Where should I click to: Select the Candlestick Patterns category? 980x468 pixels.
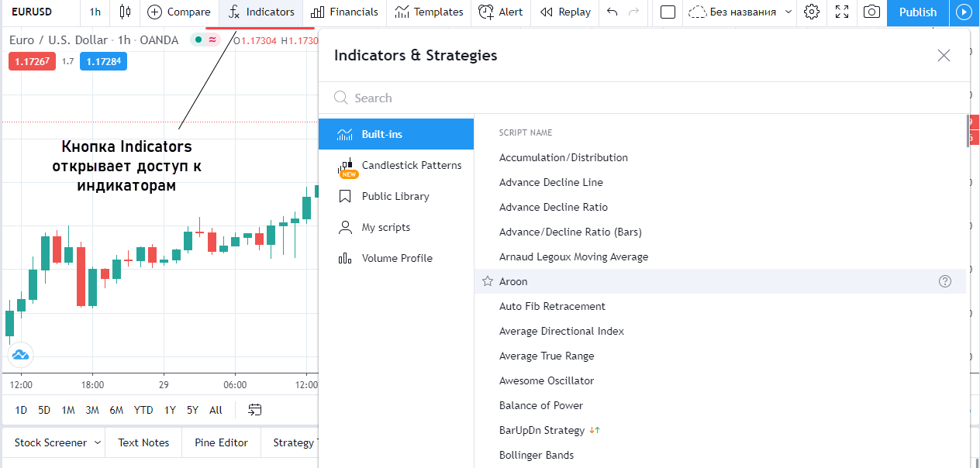coord(411,165)
